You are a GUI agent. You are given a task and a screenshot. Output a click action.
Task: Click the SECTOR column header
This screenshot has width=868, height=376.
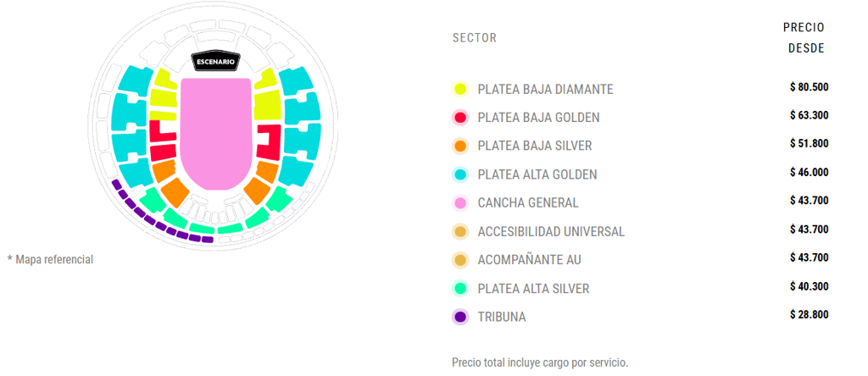click(475, 38)
